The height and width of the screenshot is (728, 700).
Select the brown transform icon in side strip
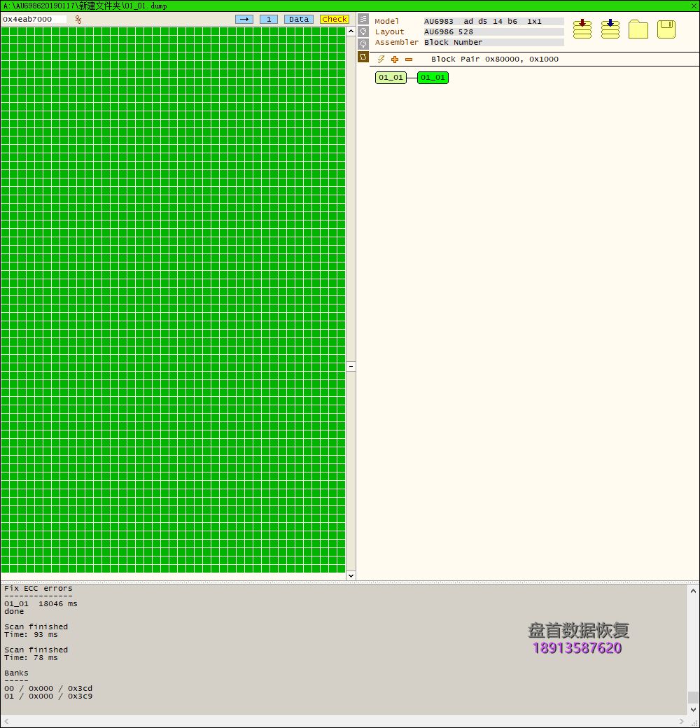tap(363, 57)
